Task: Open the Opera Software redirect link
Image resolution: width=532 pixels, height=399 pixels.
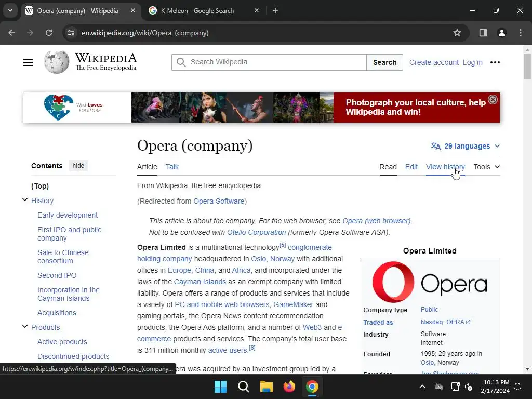Action: coord(219,201)
